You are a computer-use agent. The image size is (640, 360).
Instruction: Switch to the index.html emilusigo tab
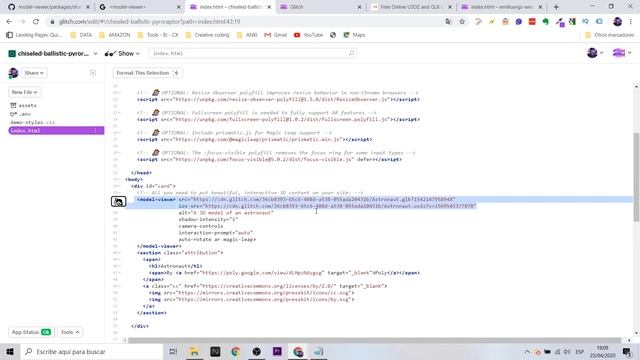[502, 7]
